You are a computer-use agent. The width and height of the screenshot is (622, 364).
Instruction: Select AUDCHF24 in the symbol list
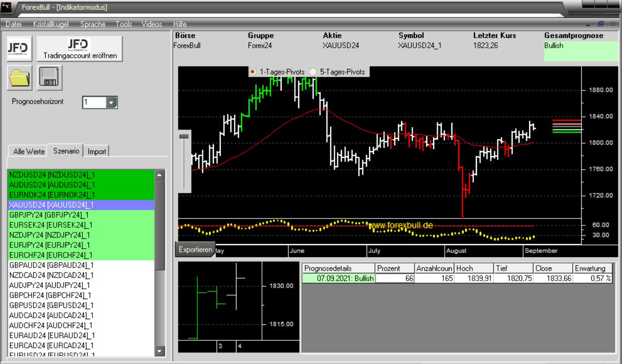pyautogui.click(x=81, y=325)
